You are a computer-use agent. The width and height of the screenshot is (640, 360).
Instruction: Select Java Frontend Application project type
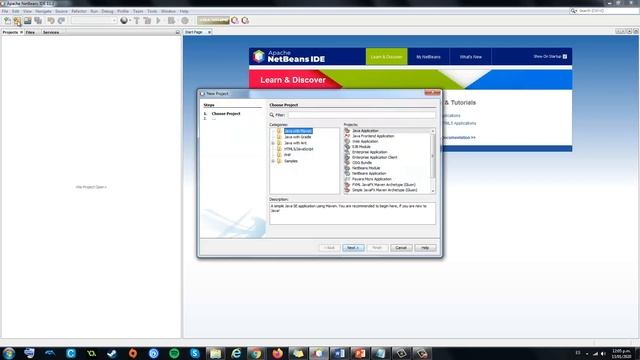(x=373, y=136)
